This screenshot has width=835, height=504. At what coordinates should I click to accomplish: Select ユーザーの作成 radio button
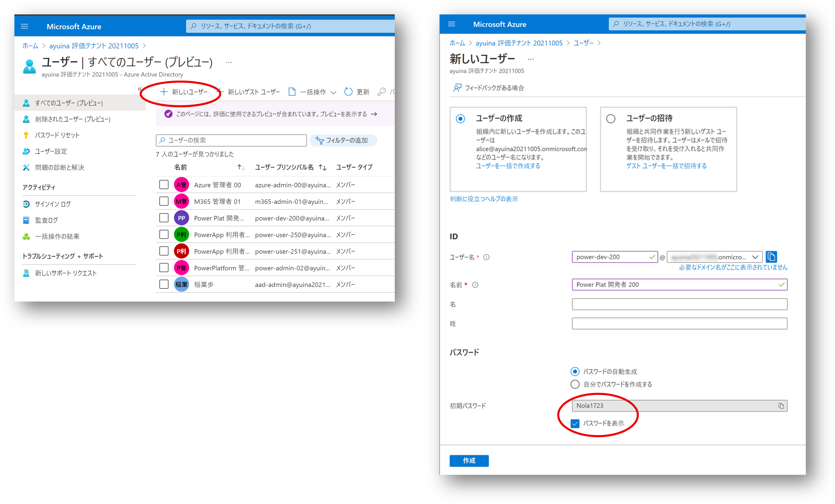tap(460, 119)
